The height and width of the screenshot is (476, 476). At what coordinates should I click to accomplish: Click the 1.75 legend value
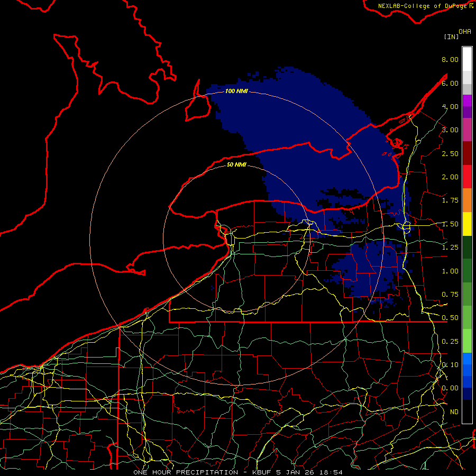[450, 200]
